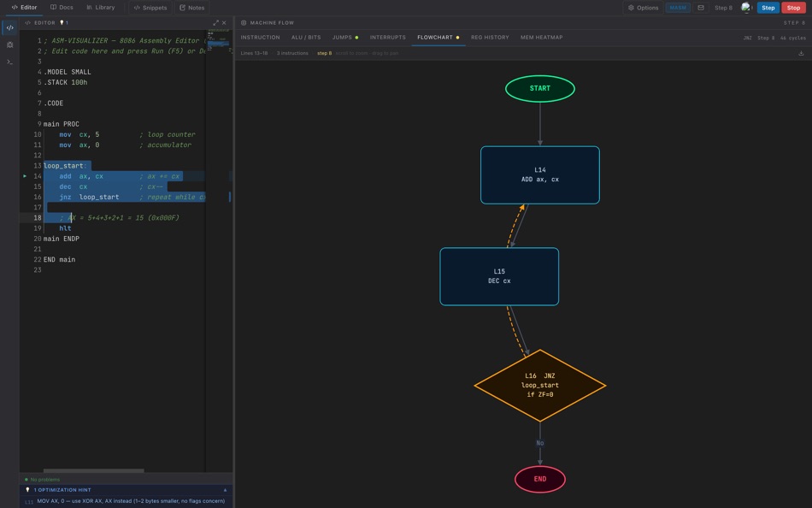Click the red Stop button
Image resolution: width=812 pixels, height=508 pixels.
[793, 8]
